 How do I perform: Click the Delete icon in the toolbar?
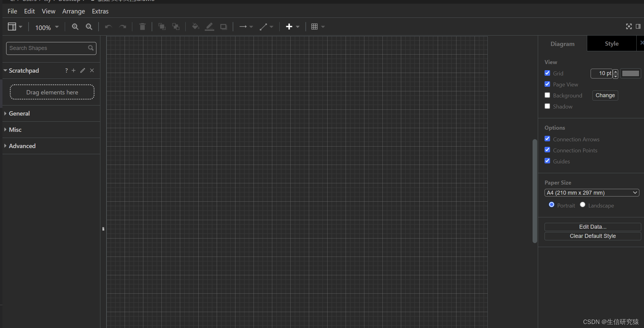(142, 27)
